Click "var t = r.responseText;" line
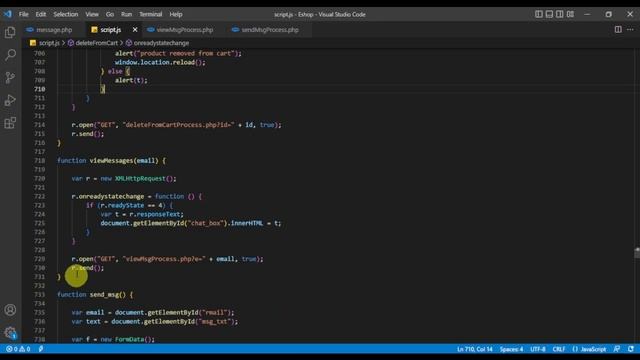 [x=142, y=214]
